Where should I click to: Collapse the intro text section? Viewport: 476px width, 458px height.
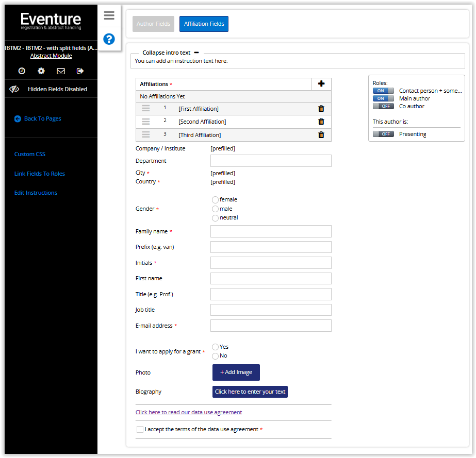(196, 53)
